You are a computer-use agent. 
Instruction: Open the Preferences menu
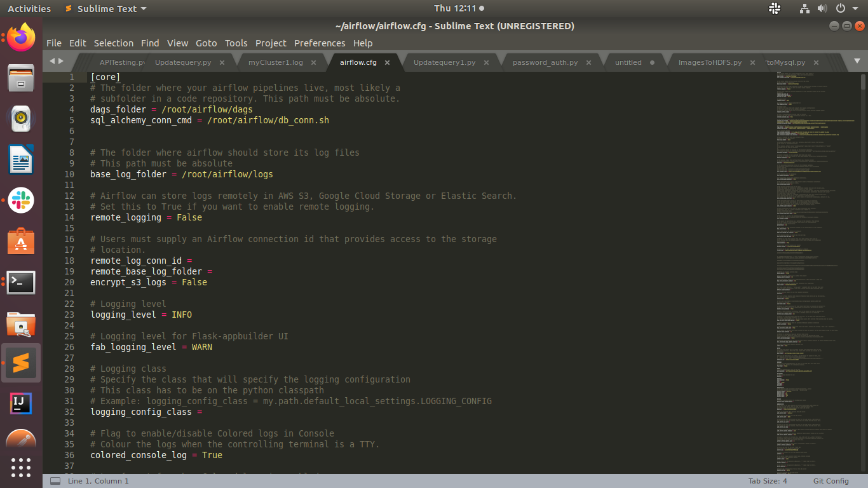(x=320, y=43)
